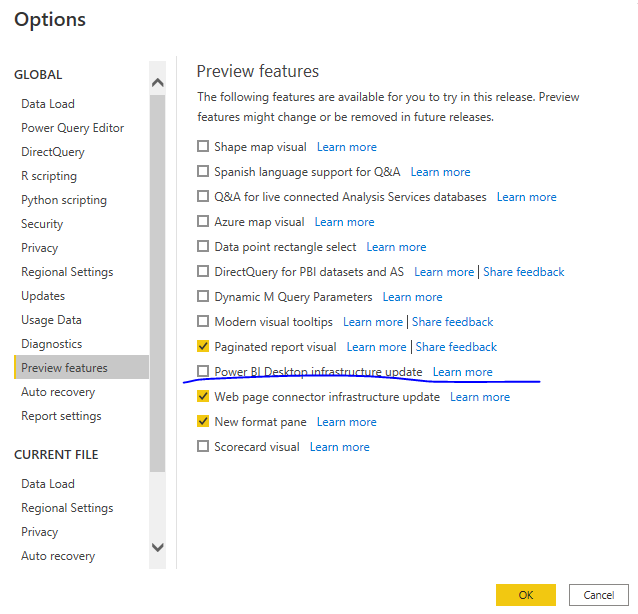Viewport: 638px width, 614px height.
Task: Open Learn more for DirectQuery for PBI datasets
Action: tap(444, 272)
